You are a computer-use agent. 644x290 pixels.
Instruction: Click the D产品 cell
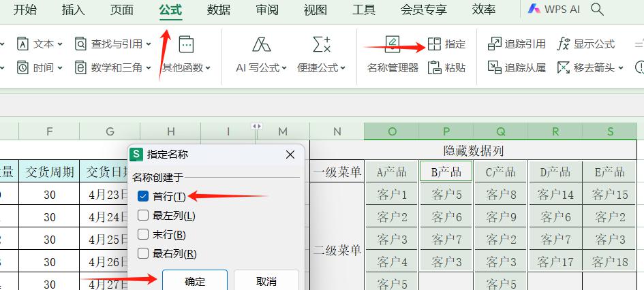[x=555, y=172]
